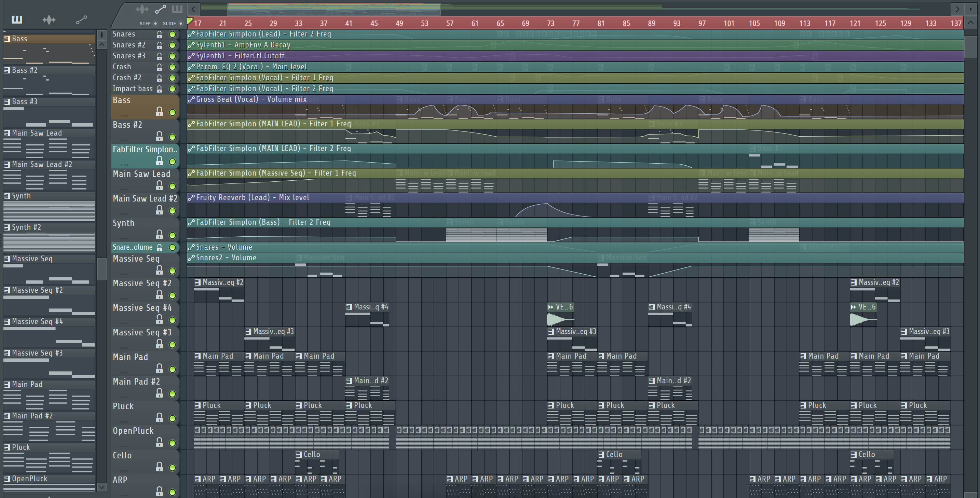
Task: Select the Massive Seq #3 track header
Action: pos(145,339)
